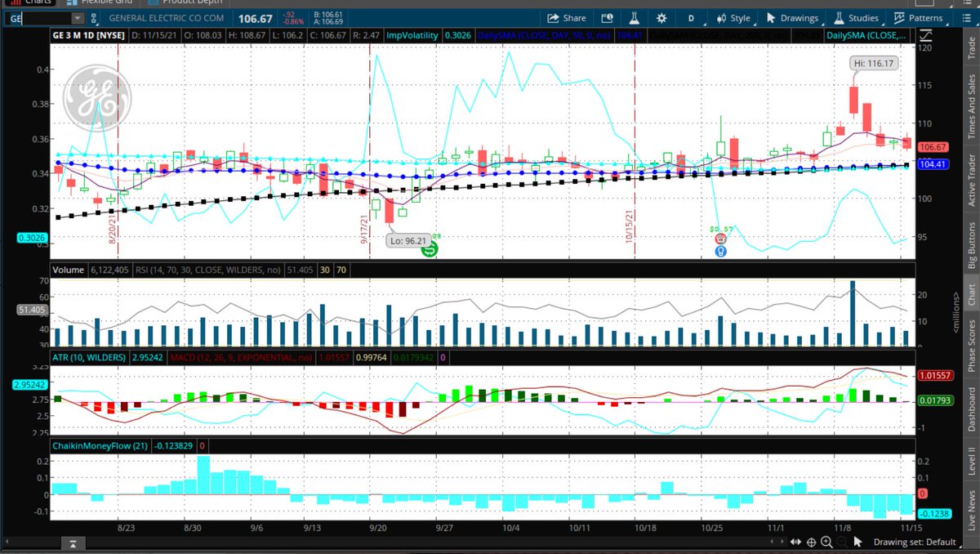
Task: Click the pointer cursor tool icon at bottom
Action: [x=857, y=542]
